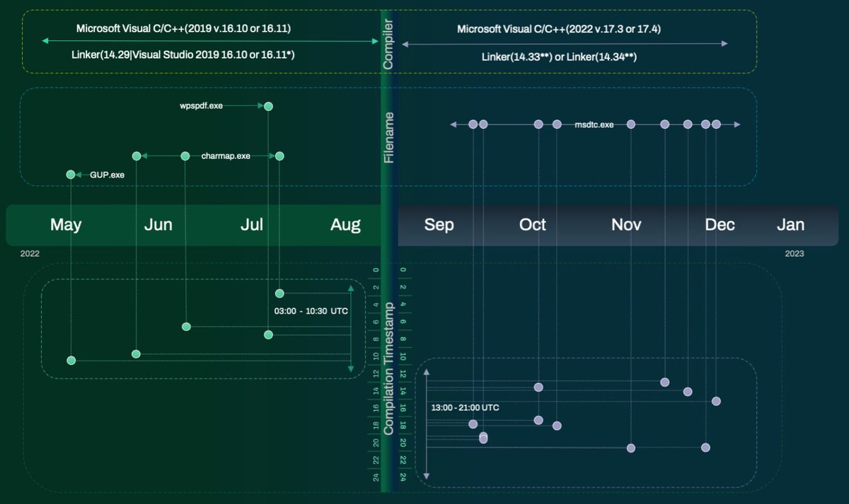The width and height of the screenshot is (849, 504).
Task: Switch to the May month segment
Action: pyautogui.click(x=66, y=225)
